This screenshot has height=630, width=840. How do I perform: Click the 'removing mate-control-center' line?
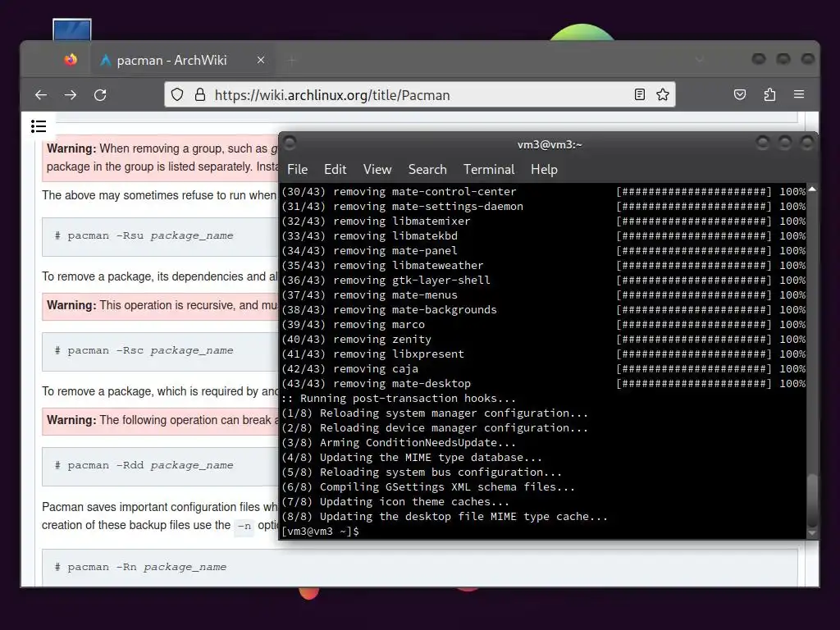point(543,191)
